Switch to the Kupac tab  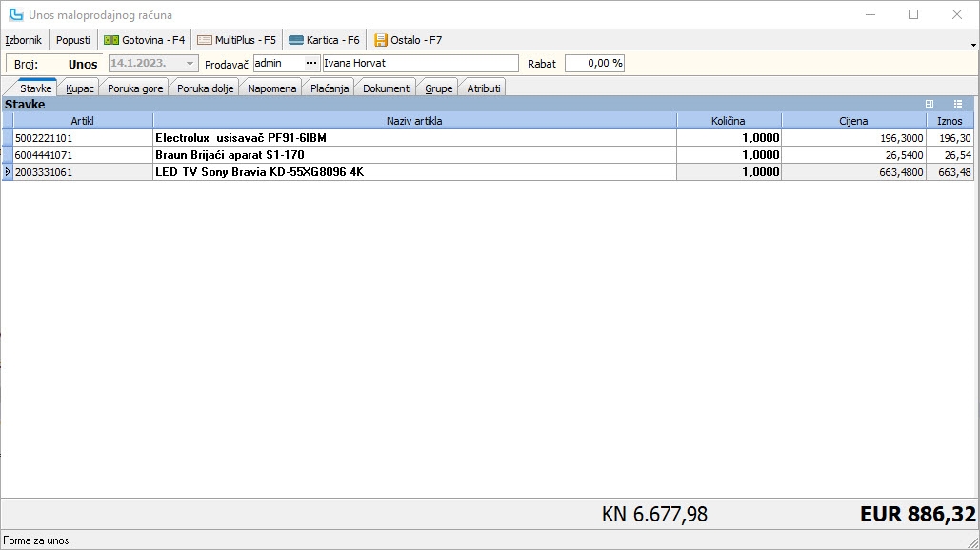click(x=80, y=88)
